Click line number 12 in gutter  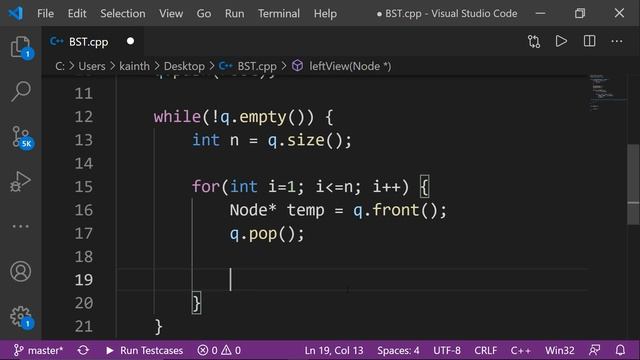84,117
